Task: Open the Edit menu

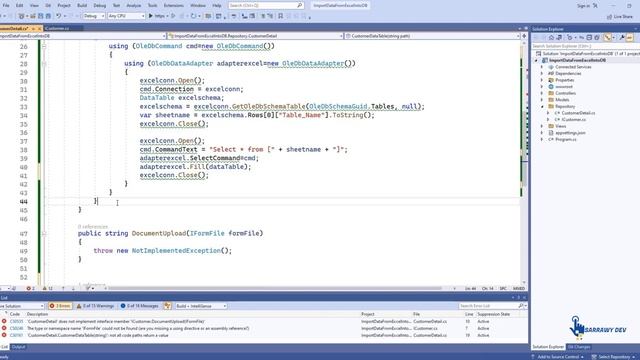Action: [19, 5]
